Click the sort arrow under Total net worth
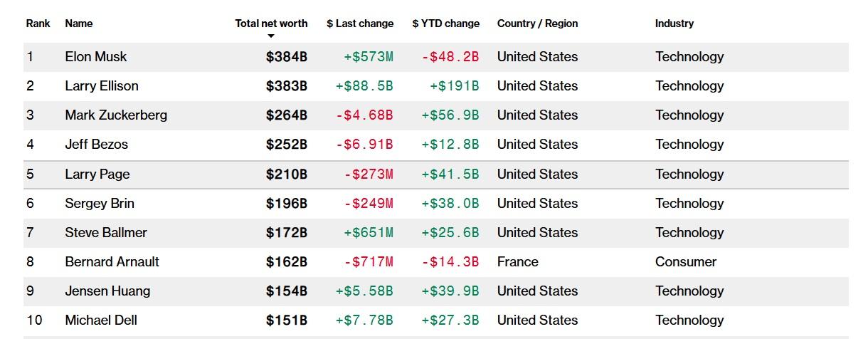 [x=271, y=36]
